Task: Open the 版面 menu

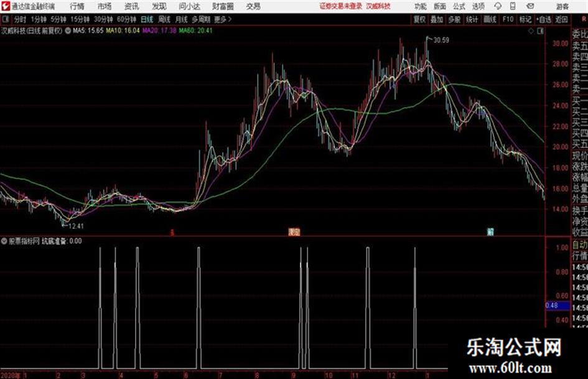Action: click(x=440, y=6)
